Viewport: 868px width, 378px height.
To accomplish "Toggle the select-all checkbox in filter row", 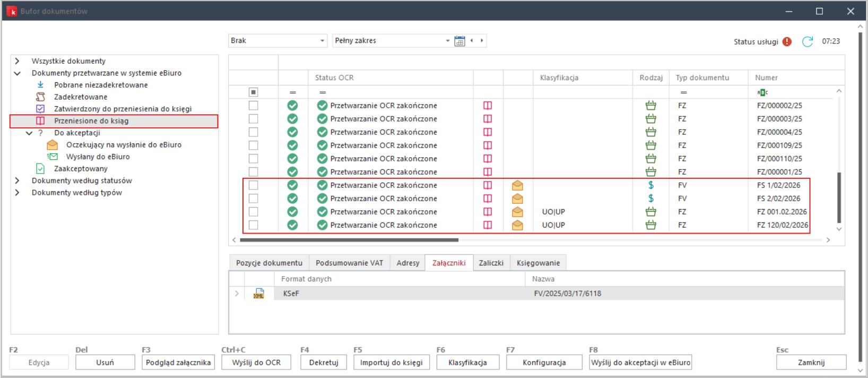I will pos(254,92).
